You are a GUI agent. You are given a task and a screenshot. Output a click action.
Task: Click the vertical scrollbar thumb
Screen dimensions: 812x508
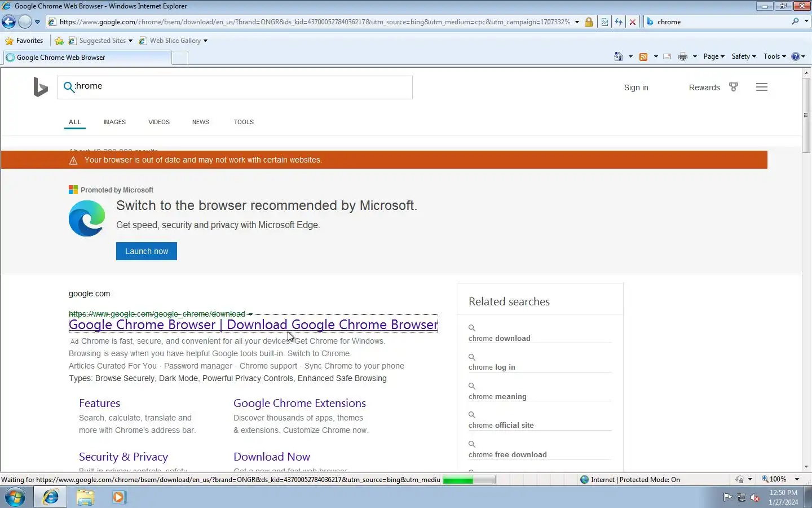[x=806, y=115]
